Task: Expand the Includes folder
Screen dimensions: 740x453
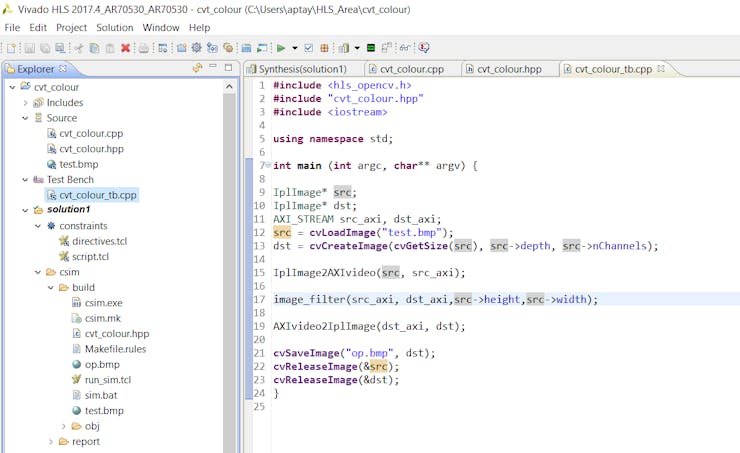Action: pos(25,102)
